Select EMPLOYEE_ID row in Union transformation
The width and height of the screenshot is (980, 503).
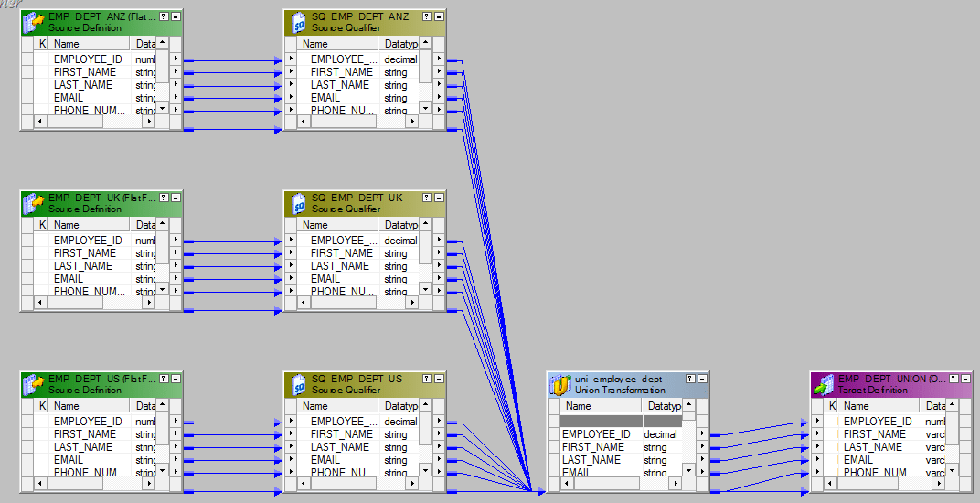(622, 433)
